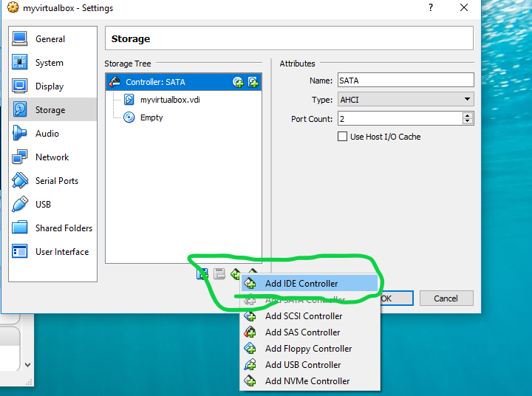The width and height of the screenshot is (532, 396).
Task: Go to the Display settings category
Action: click(x=49, y=86)
